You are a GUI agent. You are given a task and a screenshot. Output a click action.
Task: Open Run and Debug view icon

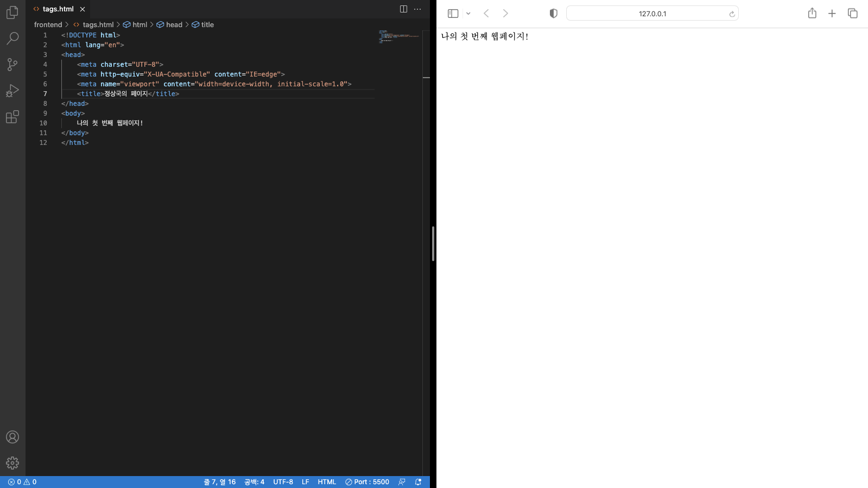pos(12,90)
